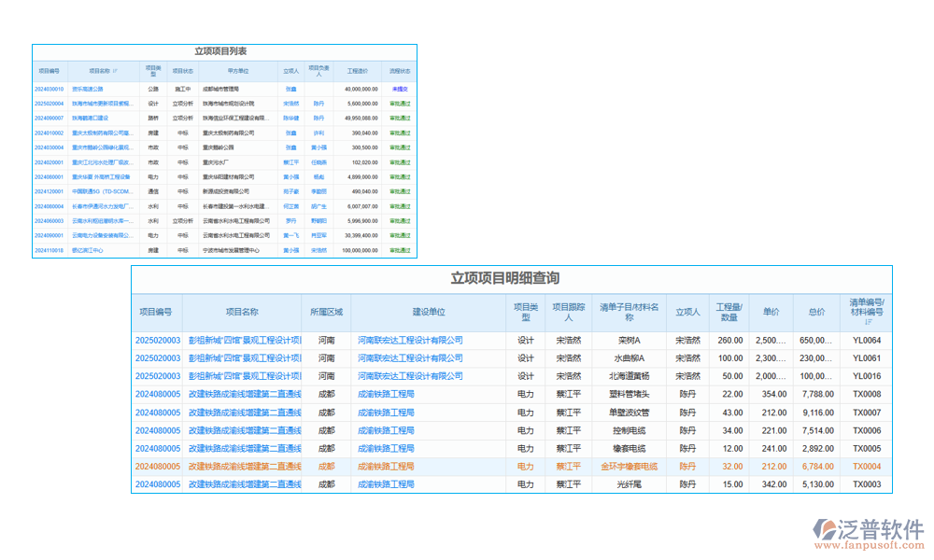Click the 总价 column header
The width and height of the screenshot is (934, 560).
coord(816,313)
